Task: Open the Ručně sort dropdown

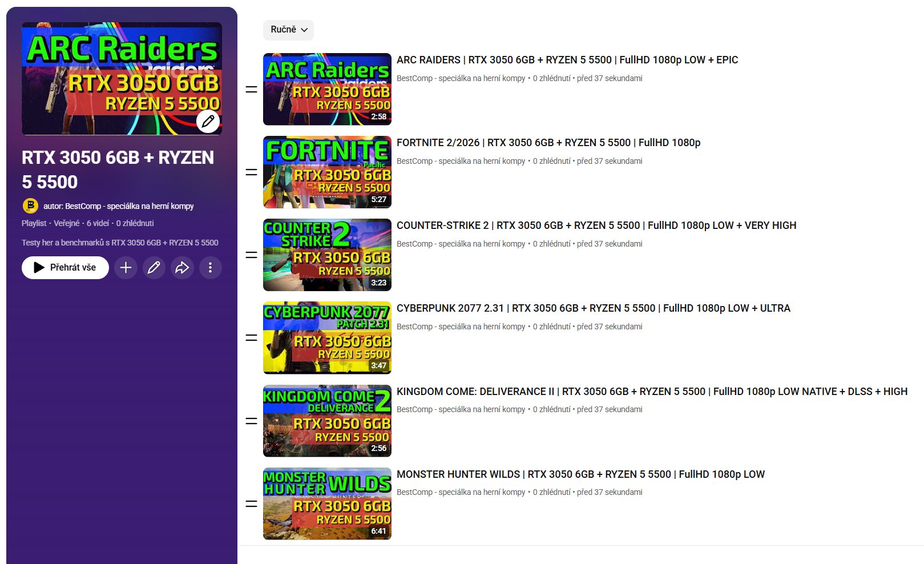Action: (x=288, y=30)
